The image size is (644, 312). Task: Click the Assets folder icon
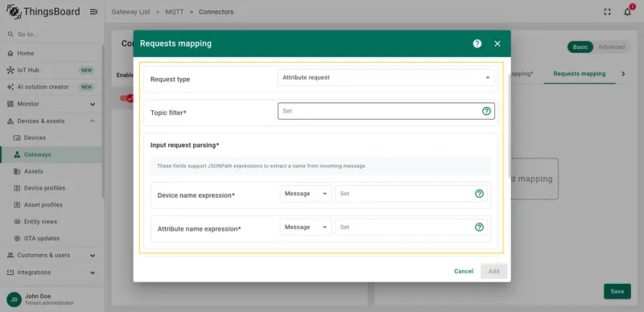coord(17,171)
